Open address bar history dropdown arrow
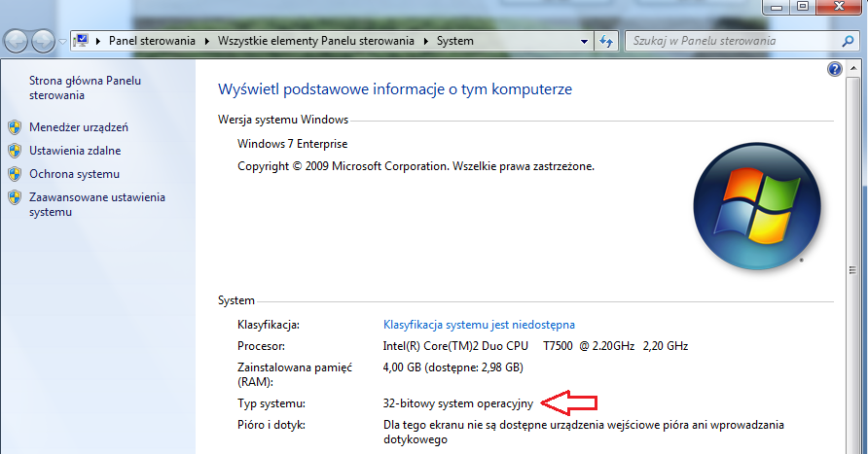The height and width of the screenshot is (454, 868). [584, 42]
